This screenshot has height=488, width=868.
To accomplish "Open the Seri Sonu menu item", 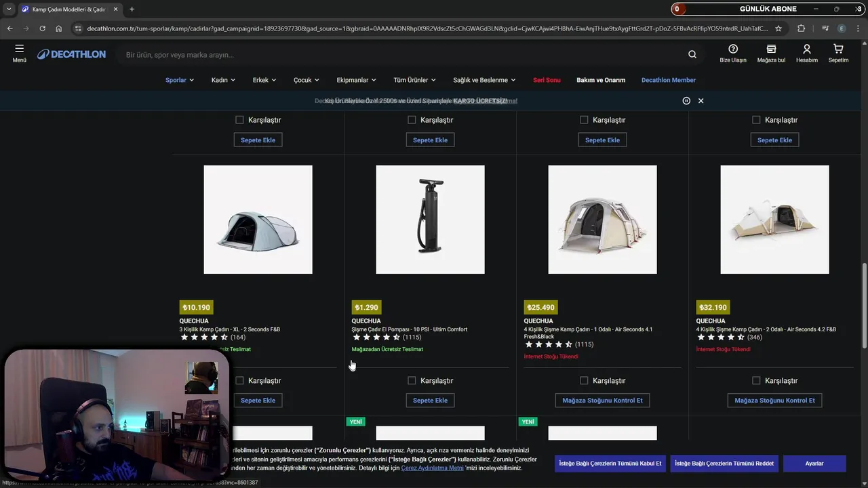I will 547,80.
